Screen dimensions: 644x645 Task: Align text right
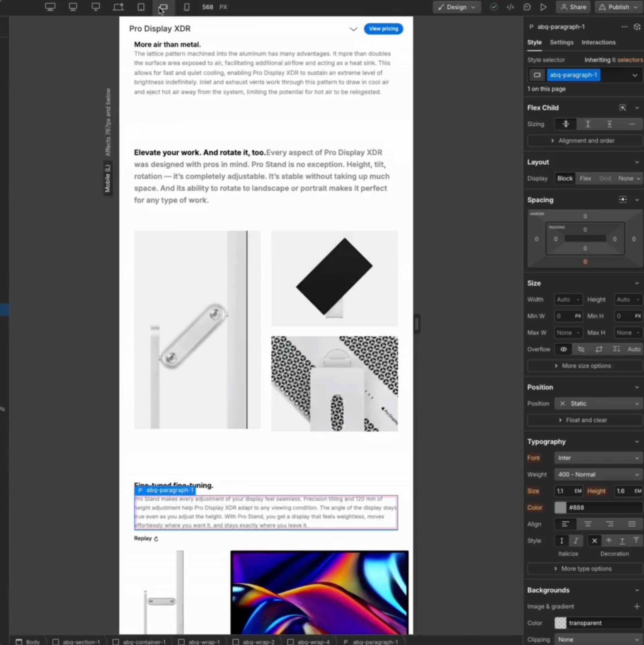pyautogui.click(x=610, y=524)
